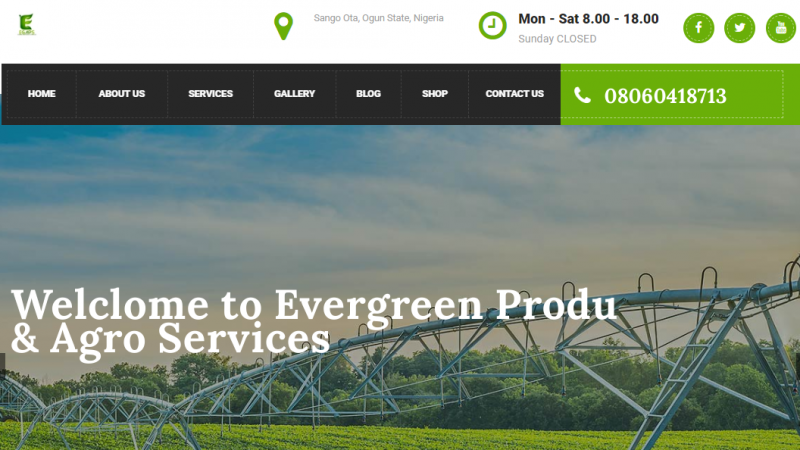The image size is (800, 450).
Task: Click the Welcome to Evergreen hero heading
Action: tap(314, 320)
